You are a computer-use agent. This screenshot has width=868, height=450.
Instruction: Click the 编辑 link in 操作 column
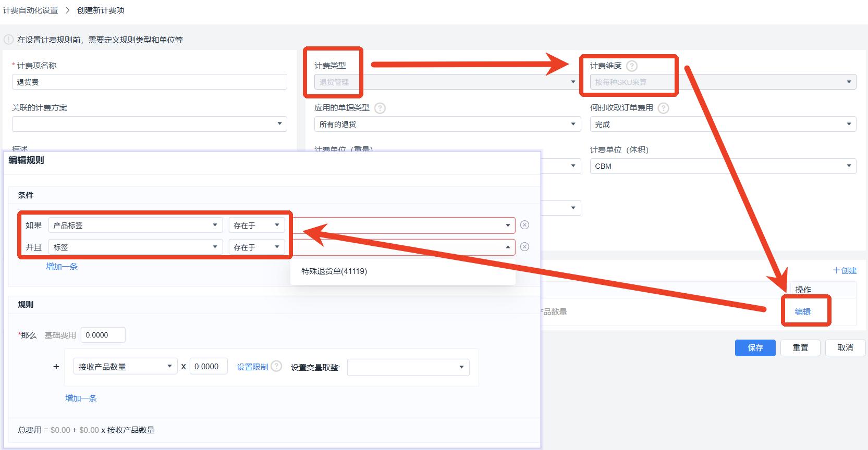802,311
